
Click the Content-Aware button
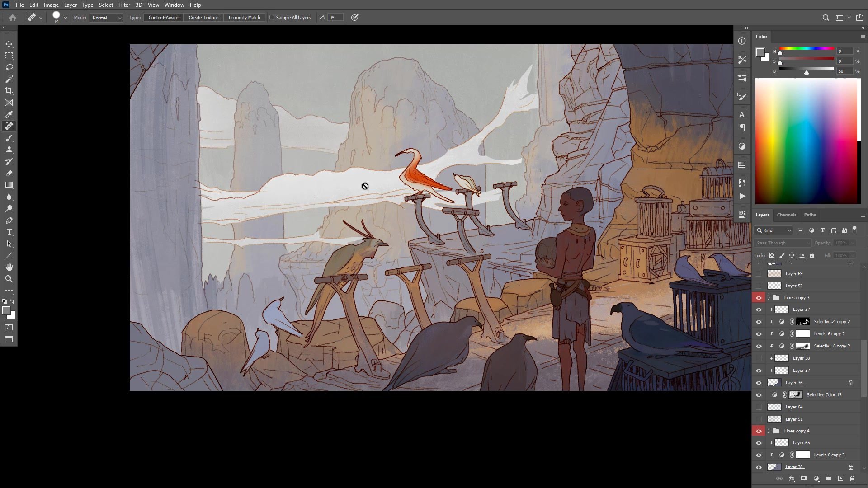[163, 17]
